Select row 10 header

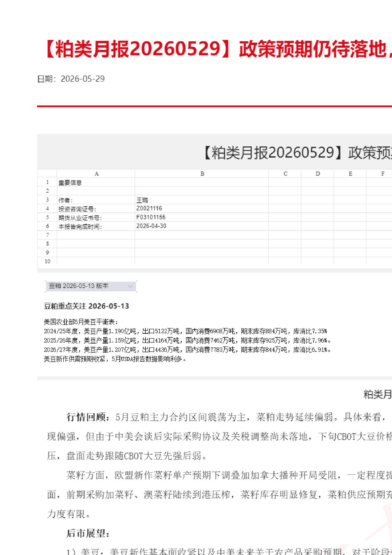47,261
